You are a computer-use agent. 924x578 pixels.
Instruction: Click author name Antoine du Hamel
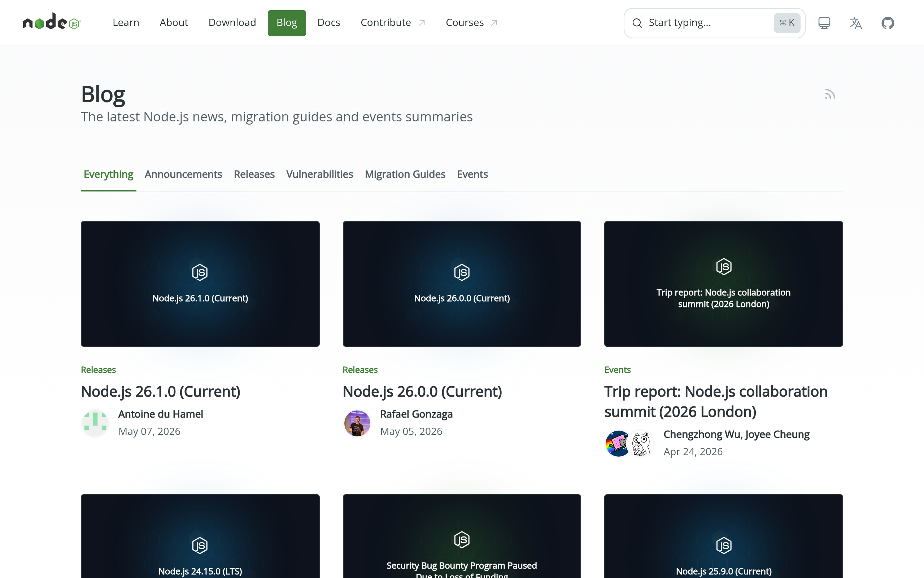[160, 414]
